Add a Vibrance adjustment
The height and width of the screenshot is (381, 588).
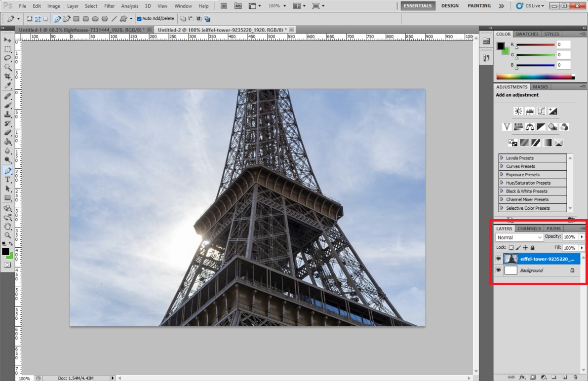507,127
